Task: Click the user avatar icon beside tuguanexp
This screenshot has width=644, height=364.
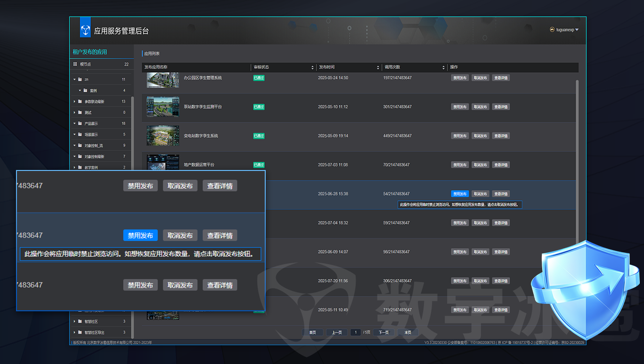Action: coord(552,30)
